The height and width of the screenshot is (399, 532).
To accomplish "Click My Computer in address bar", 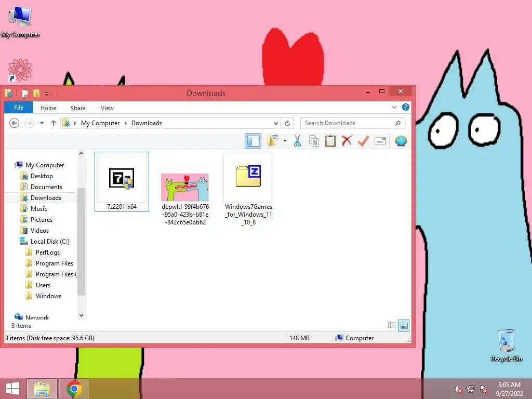I will pyautogui.click(x=100, y=123).
